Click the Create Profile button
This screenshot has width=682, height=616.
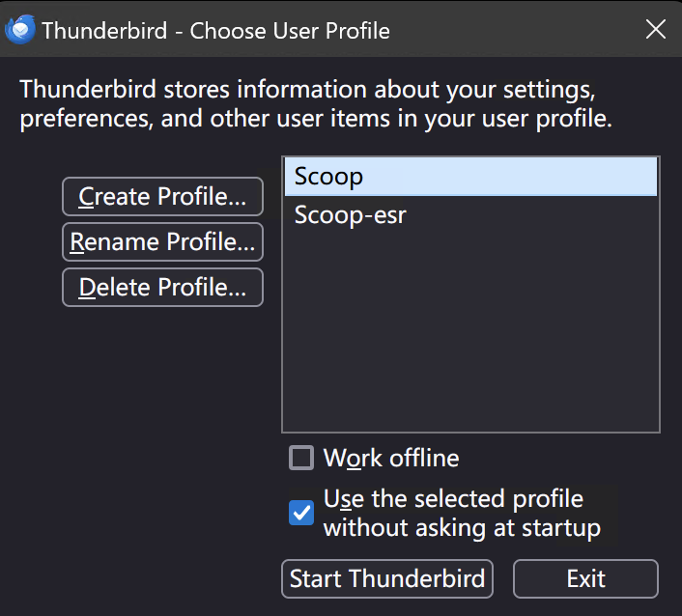tap(162, 197)
